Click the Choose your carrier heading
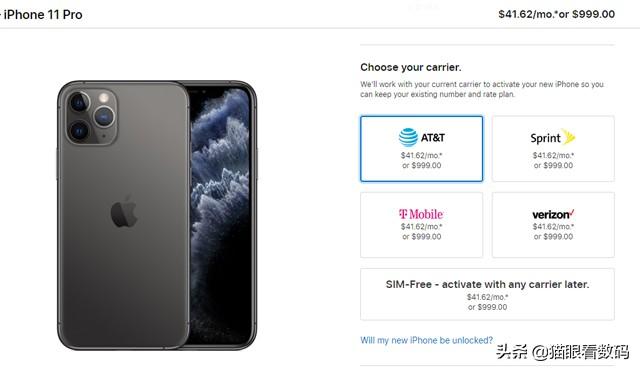 pos(411,67)
